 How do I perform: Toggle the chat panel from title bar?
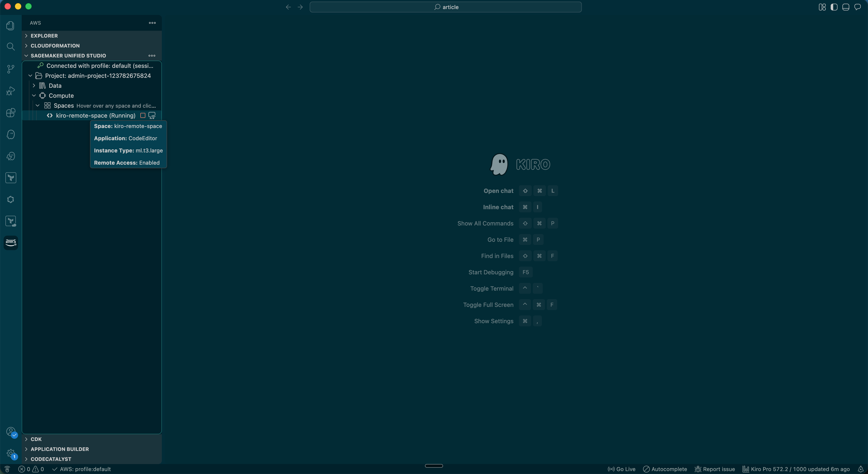pyautogui.click(x=858, y=7)
